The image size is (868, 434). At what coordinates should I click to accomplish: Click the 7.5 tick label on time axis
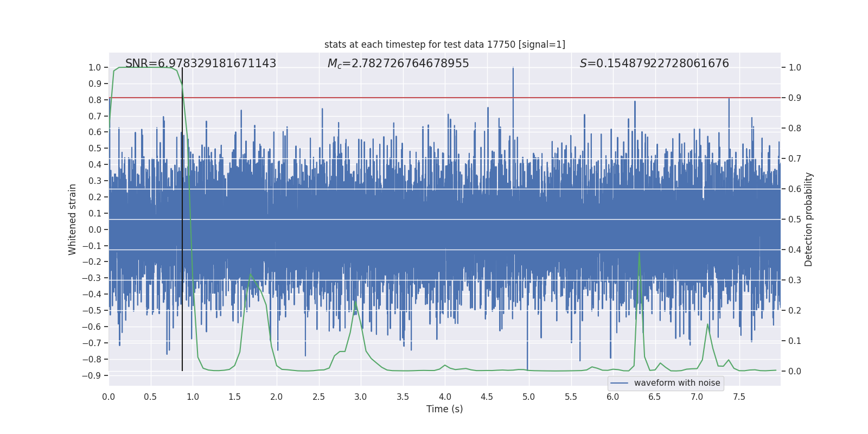point(739,397)
